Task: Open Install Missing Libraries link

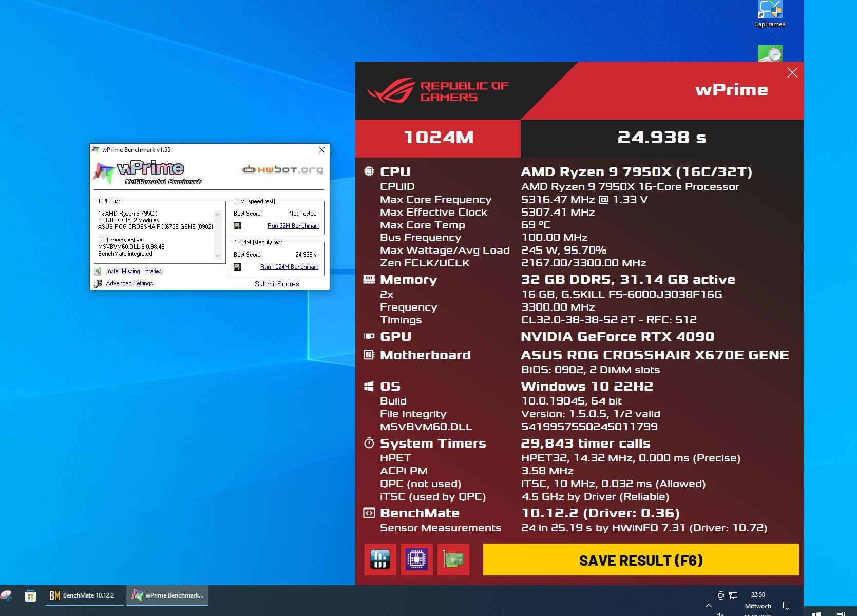Action: click(x=134, y=271)
